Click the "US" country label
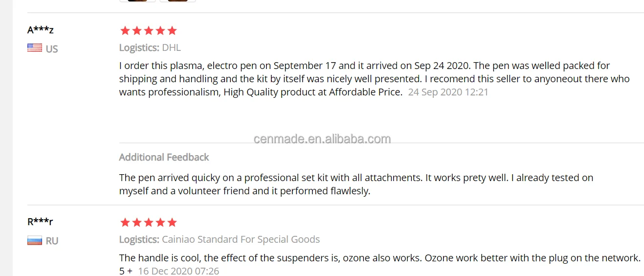This screenshot has height=276, width=644. point(52,49)
